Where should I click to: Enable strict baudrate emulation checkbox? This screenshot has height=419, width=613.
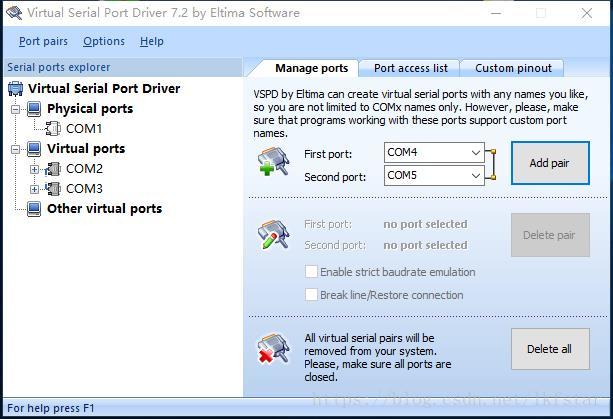pos(311,272)
